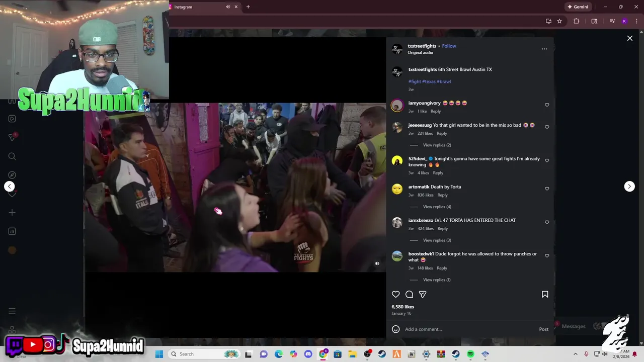Mute or unmute the video with the speaker icon
Screen dimensions: 644x362
coord(377,263)
